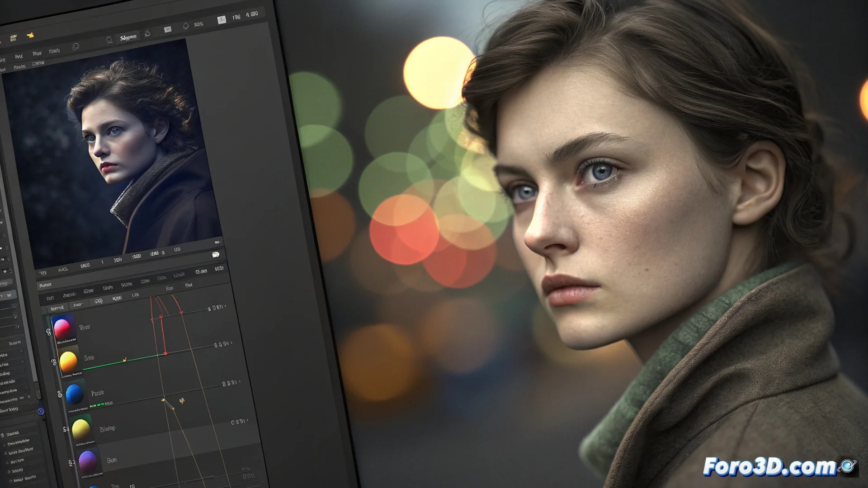Click the diamond-shaped icon in top toolbar
The height and width of the screenshot is (488, 868).
tap(185, 26)
